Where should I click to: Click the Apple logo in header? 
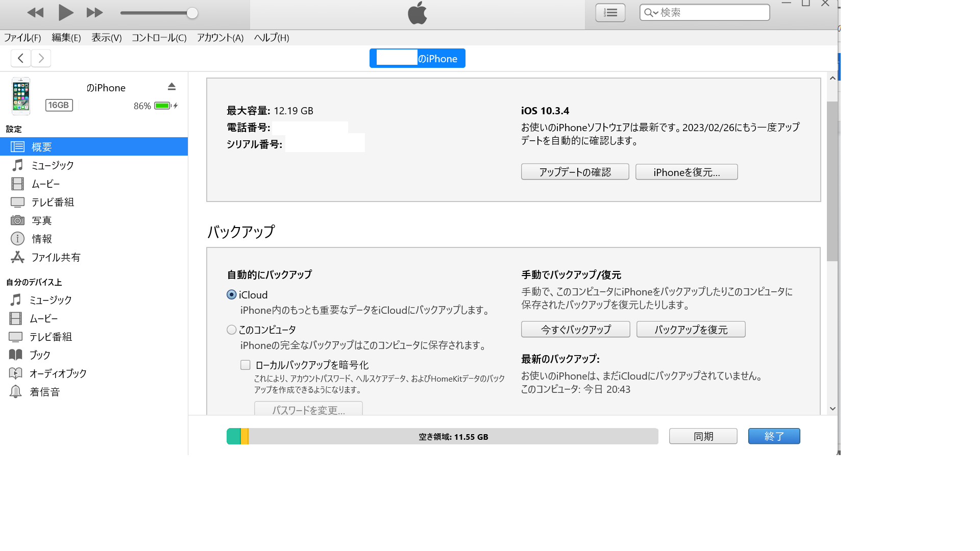[x=417, y=13]
